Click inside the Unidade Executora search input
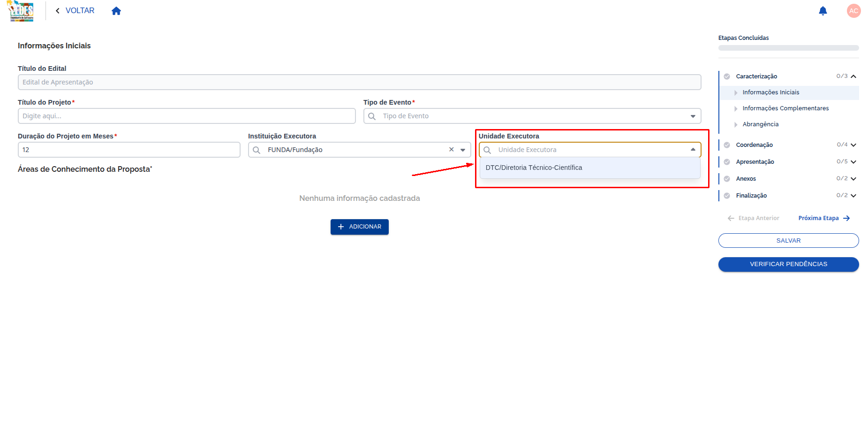This screenshot has height=436, width=868. click(591, 150)
